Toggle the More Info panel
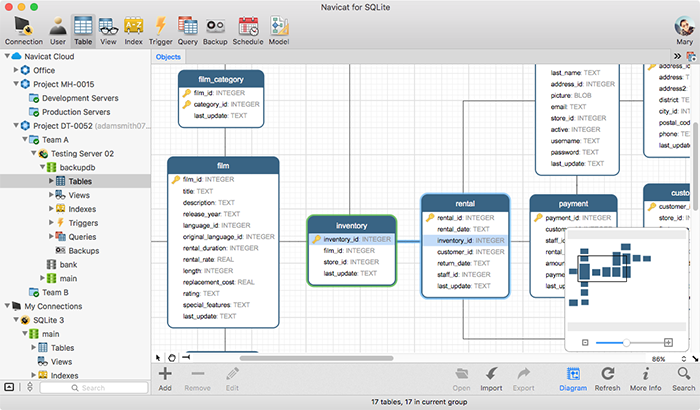Screen dimensions: 700x410 click(x=646, y=379)
